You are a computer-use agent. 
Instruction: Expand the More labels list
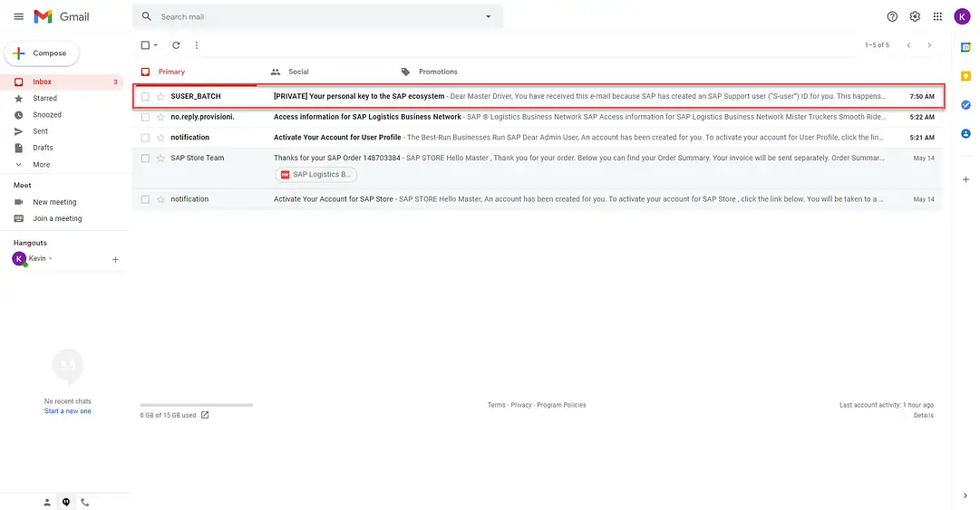[42, 165]
